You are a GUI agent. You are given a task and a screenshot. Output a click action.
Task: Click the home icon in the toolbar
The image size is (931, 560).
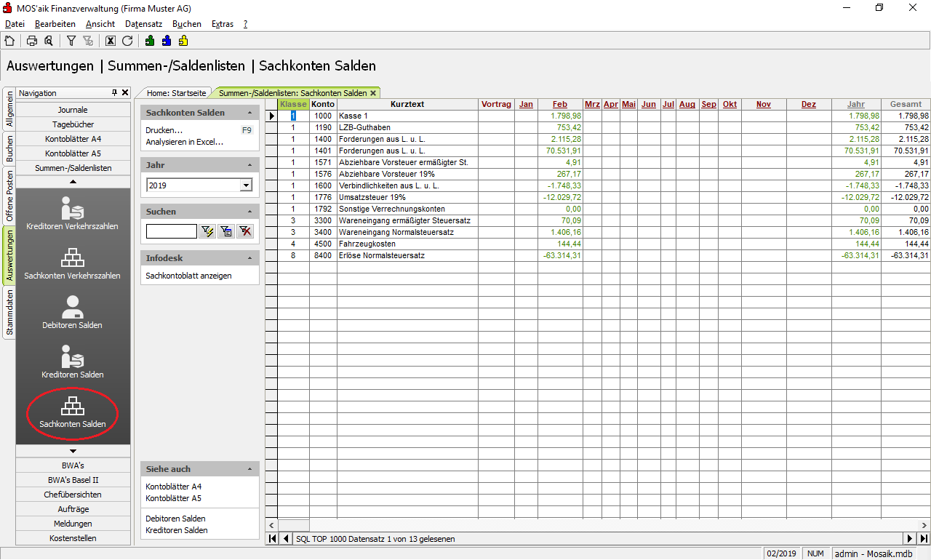point(9,41)
